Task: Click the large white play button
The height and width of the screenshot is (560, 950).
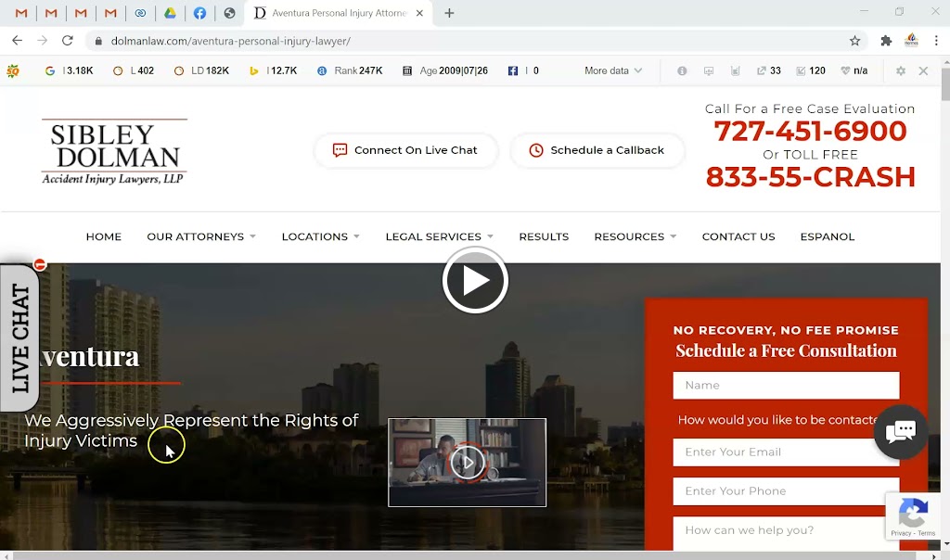Action: point(475,280)
